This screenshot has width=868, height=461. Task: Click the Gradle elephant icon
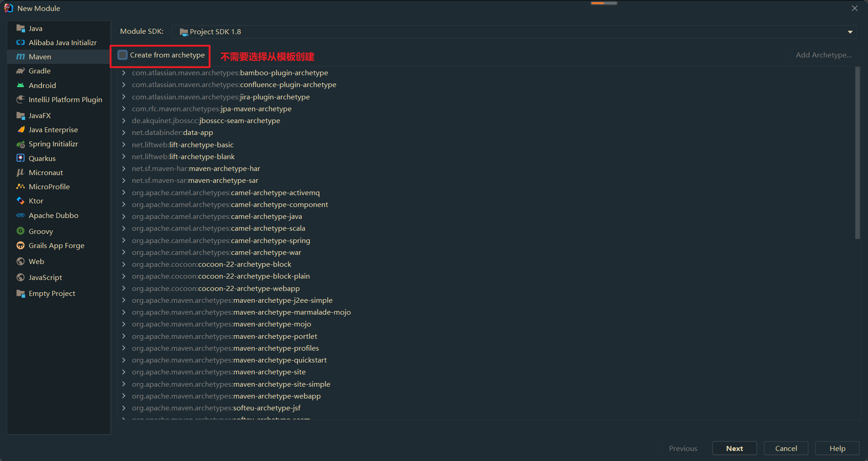[21, 71]
